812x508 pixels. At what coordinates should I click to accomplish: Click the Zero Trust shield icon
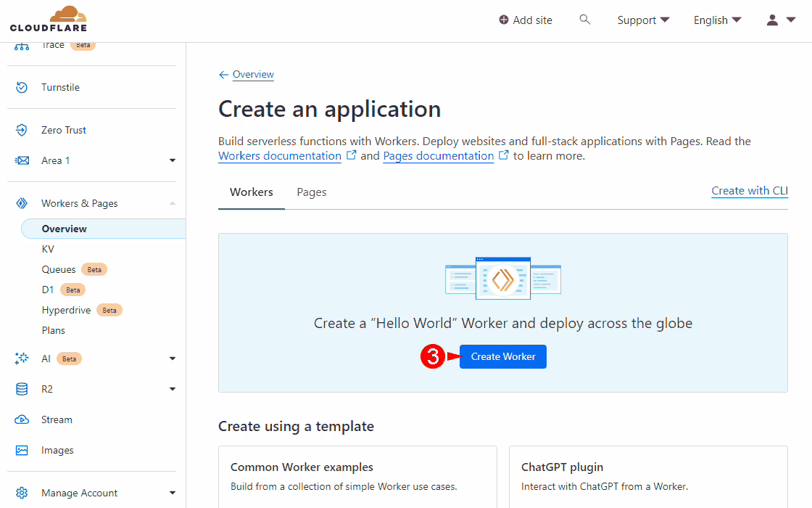pos(22,130)
